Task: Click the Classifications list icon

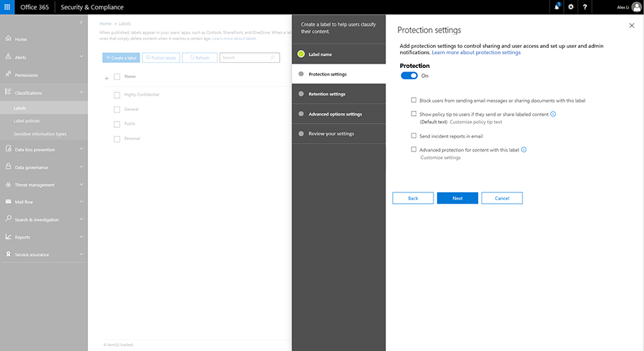Action: 8,92
